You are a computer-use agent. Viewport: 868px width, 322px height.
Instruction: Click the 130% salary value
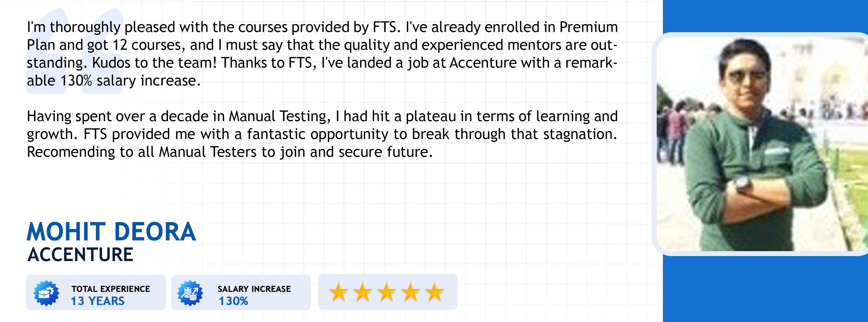pos(233,301)
